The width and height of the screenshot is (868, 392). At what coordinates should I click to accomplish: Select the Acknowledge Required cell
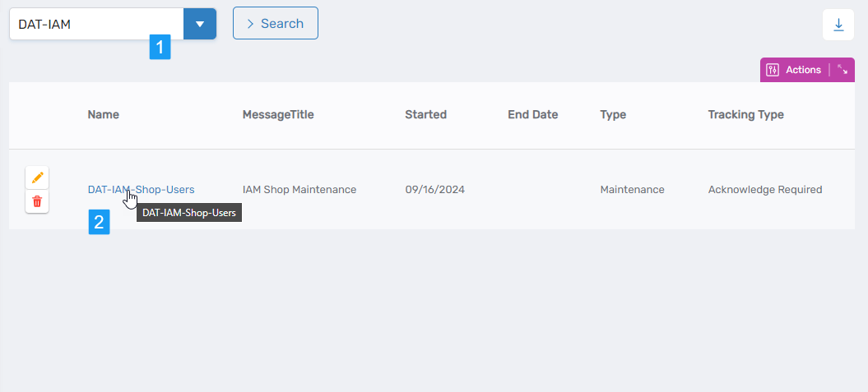click(764, 190)
